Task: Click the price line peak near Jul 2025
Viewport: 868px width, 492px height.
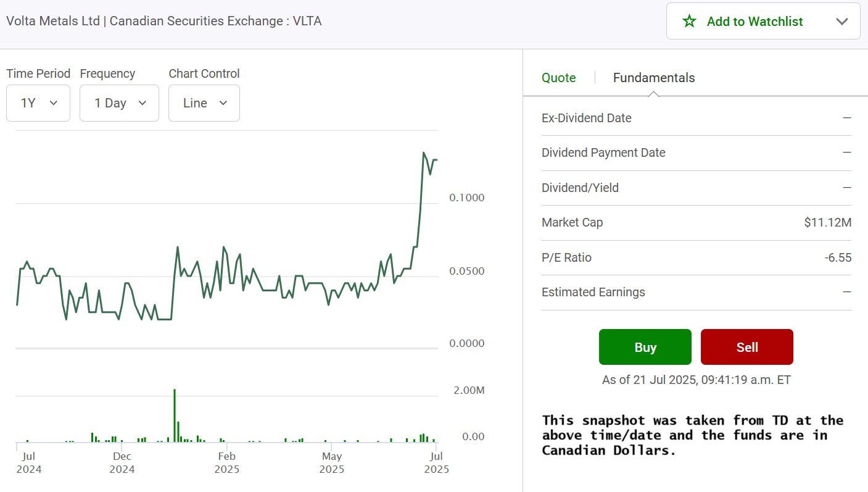Action: pos(424,153)
